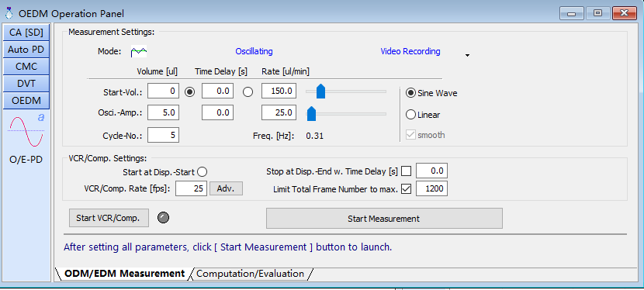The height and width of the screenshot is (290, 644).
Task: Select the Sine Wave radio button
Action: [x=410, y=93]
